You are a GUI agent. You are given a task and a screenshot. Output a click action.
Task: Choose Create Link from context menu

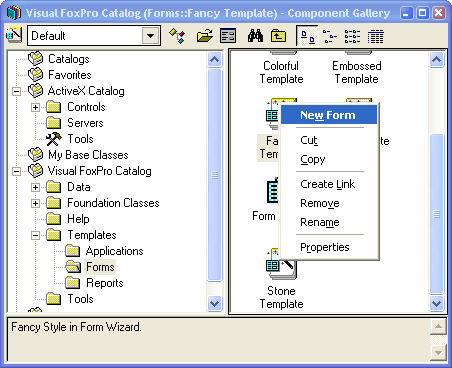pos(329,184)
